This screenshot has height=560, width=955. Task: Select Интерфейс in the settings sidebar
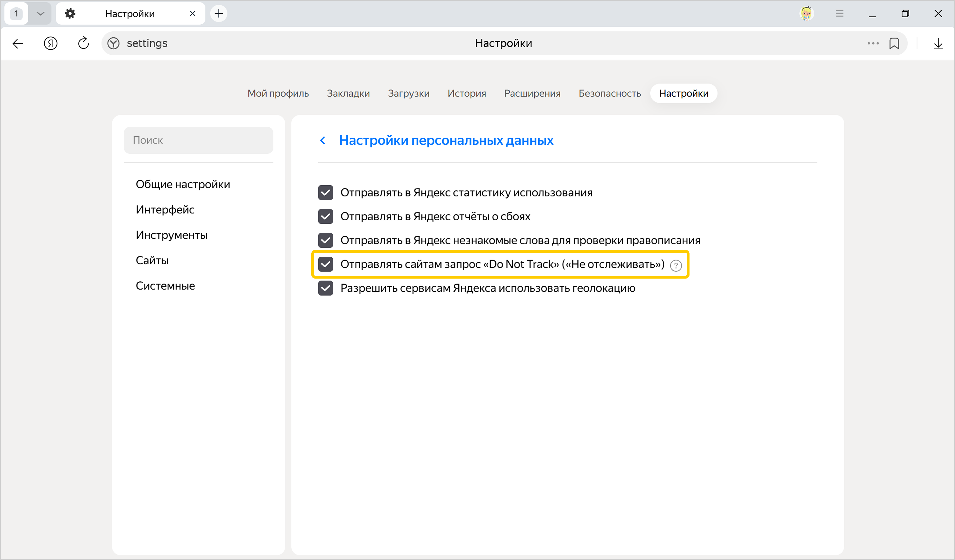165,209
